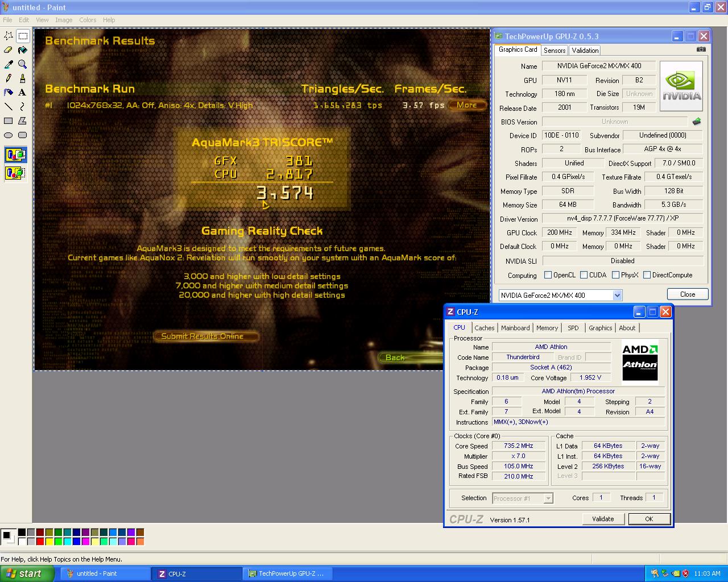Click the GPU Name field NVIDIA GeForce2 MX/MX 400
This screenshot has width=728, height=582.
click(599, 66)
